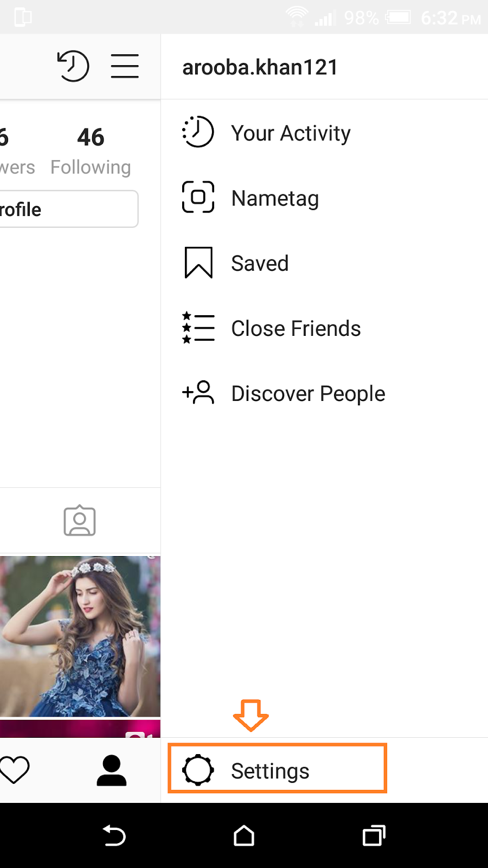Tap the Wi-Fi indicator in status bar
Viewport: 488px width, 868px height.
297,17
